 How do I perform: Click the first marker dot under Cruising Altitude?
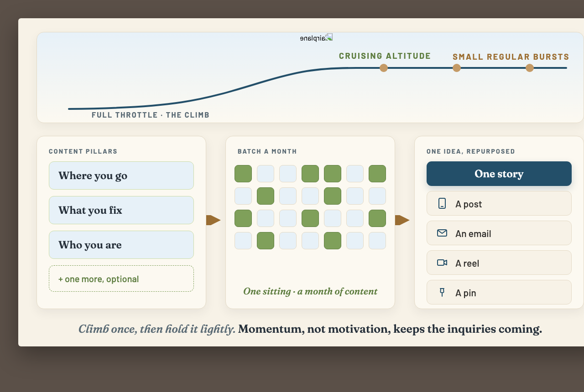tap(384, 68)
